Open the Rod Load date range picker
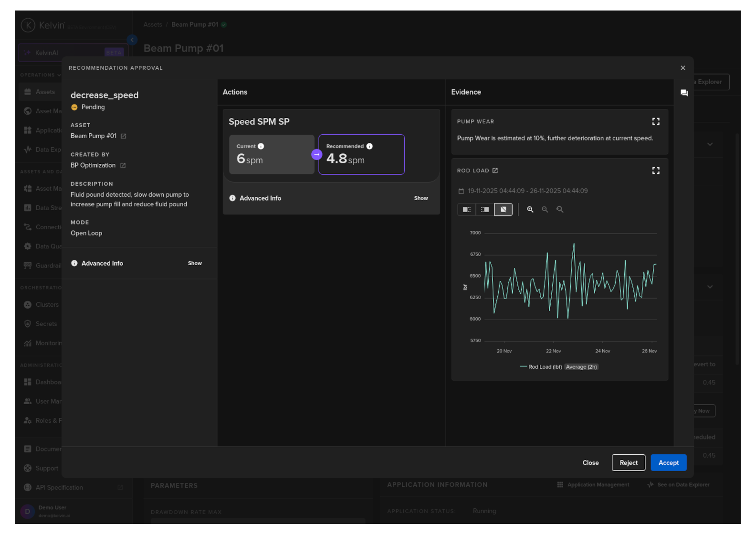Viewport: 756px width, 535px height. 527,191
